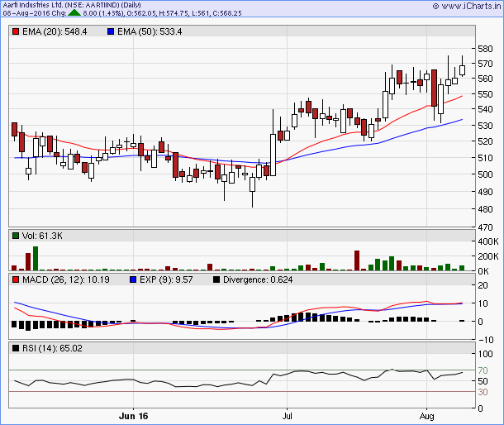Click the black Divergence legend swatch
Screen dimensions: 504x425
click(x=216, y=279)
